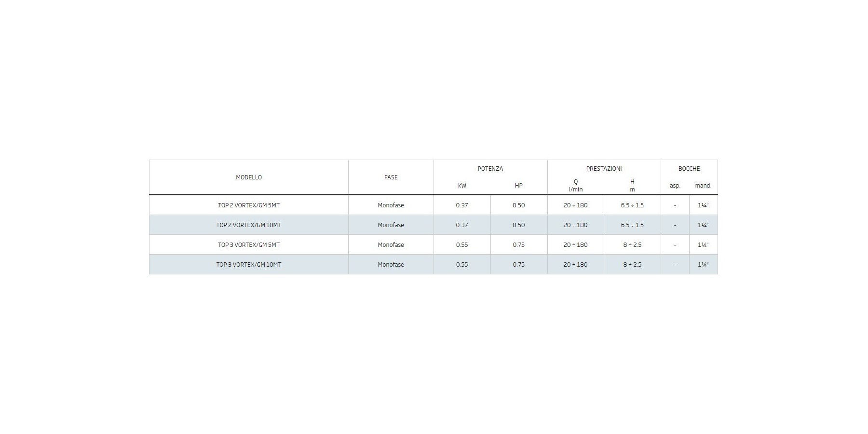
Task: Select the POTENZA group header
Action: click(x=490, y=169)
